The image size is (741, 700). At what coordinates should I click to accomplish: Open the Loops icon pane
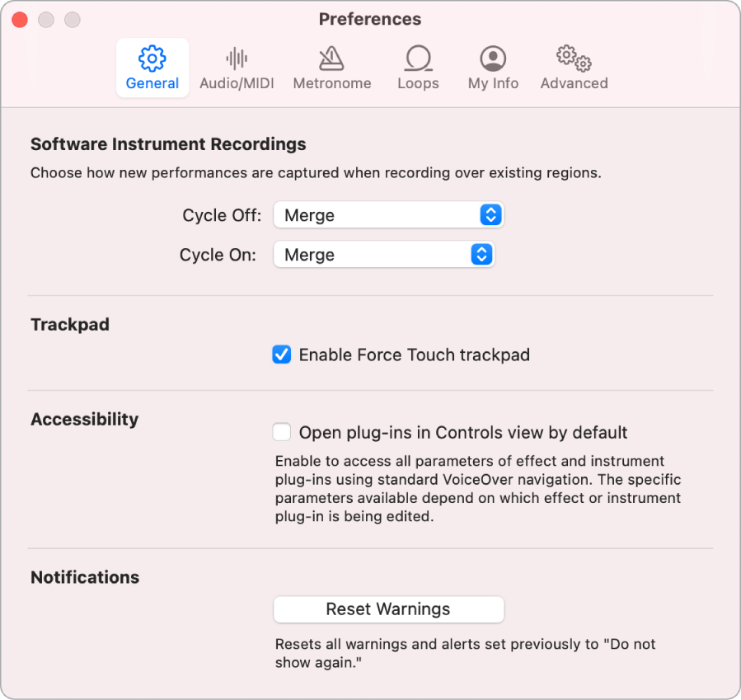(x=418, y=59)
